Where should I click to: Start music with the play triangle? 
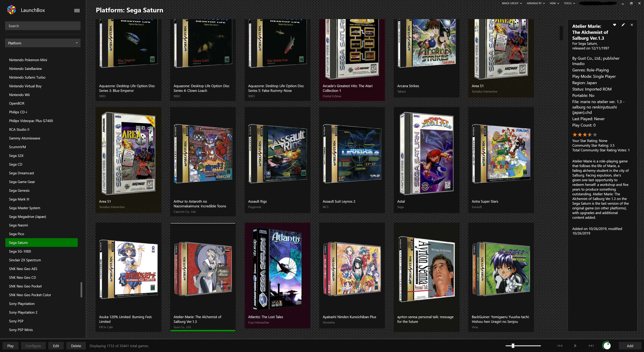point(575,346)
